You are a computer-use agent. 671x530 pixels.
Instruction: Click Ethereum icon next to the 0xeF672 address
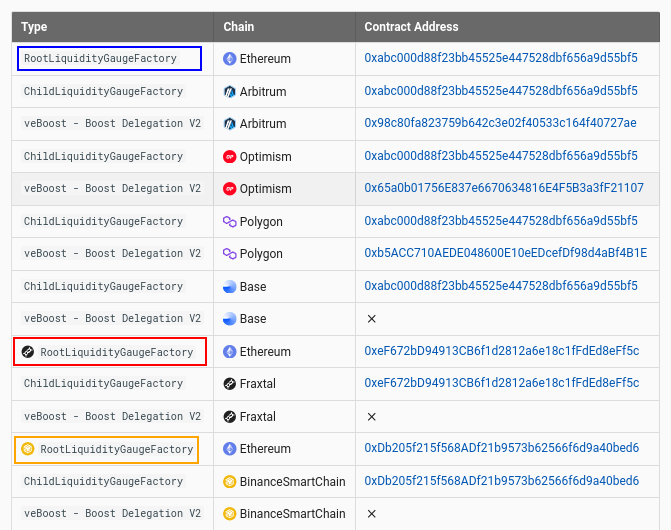230,352
